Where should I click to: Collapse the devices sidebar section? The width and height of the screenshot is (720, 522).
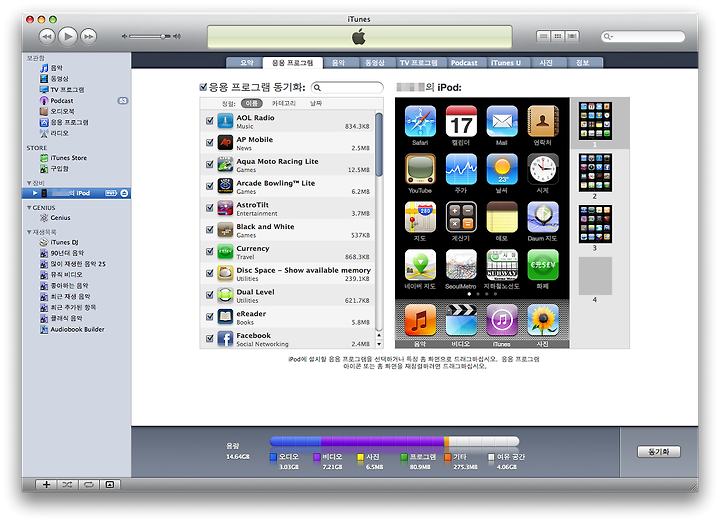pos(29,183)
